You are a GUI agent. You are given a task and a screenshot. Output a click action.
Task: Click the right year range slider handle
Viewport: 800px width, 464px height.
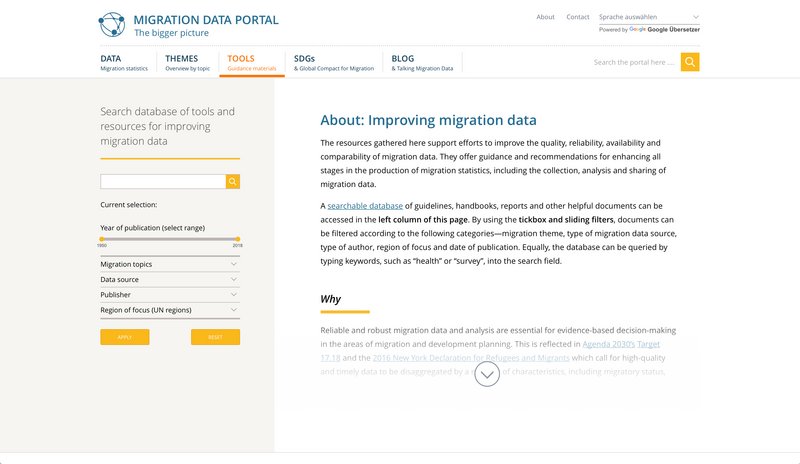coord(237,239)
